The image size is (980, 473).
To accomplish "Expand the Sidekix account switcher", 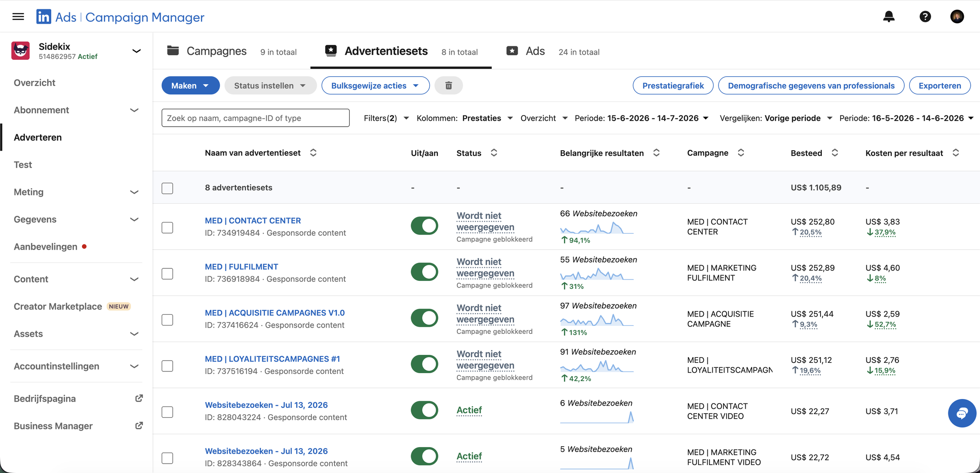I will [x=136, y=51].
